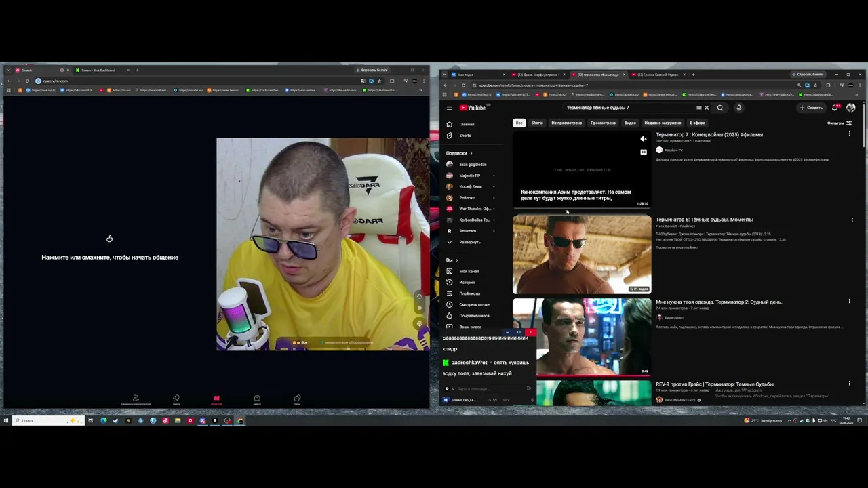Click the YouTube search magnifier button
Screen dimensions: 868x488
[720, 108]
